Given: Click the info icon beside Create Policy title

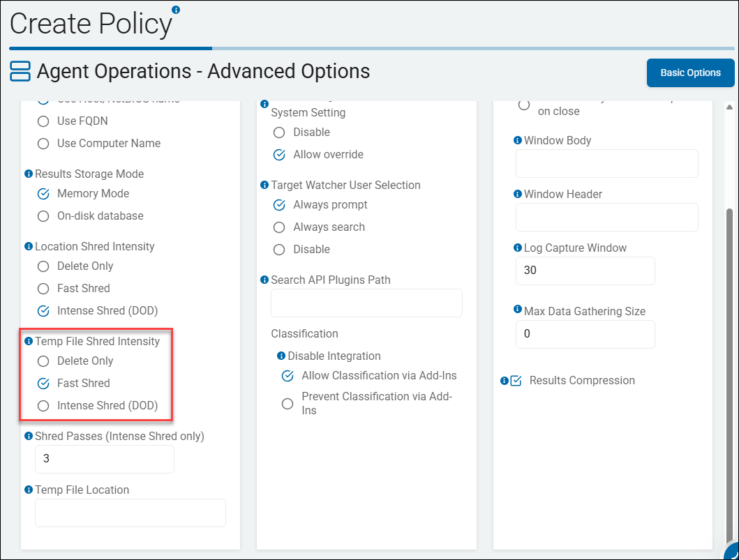Looking at the screenshot, I should pos(175,10).
